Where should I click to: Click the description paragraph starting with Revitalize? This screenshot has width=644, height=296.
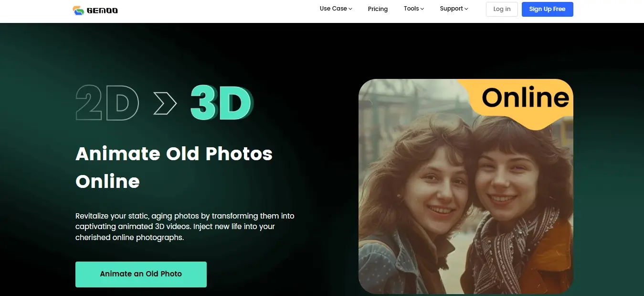click(185, 227)
